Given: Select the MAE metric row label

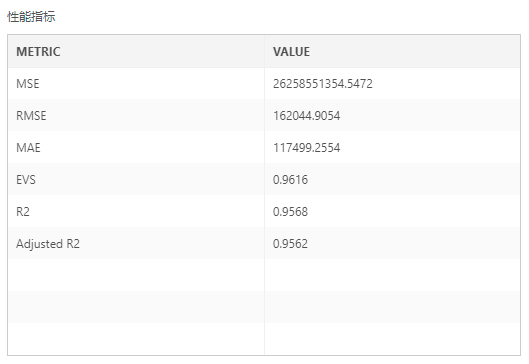Looking at the screenshot, I should tap(28, 148).
